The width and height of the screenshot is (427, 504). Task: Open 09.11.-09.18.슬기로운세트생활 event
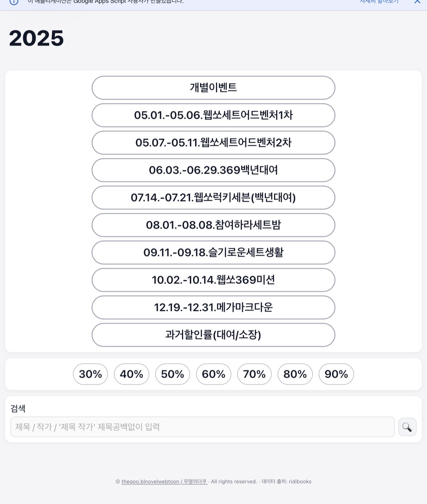pos(213,253)
